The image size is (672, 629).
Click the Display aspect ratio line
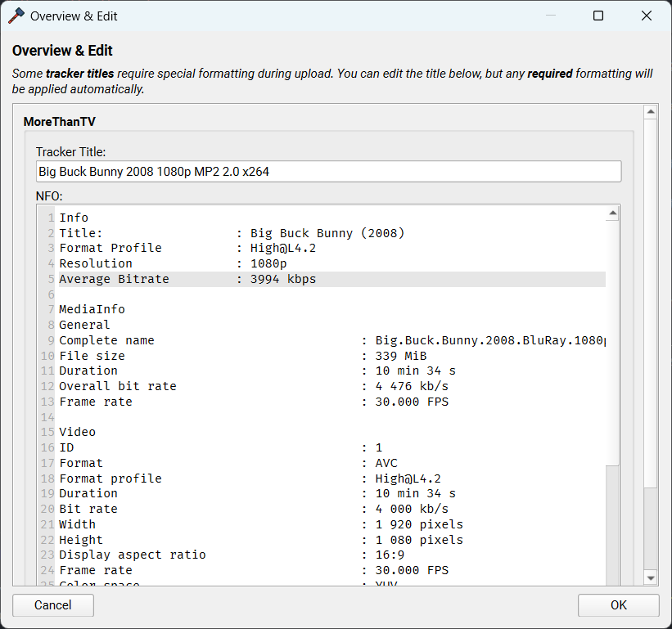click(133, 555)
